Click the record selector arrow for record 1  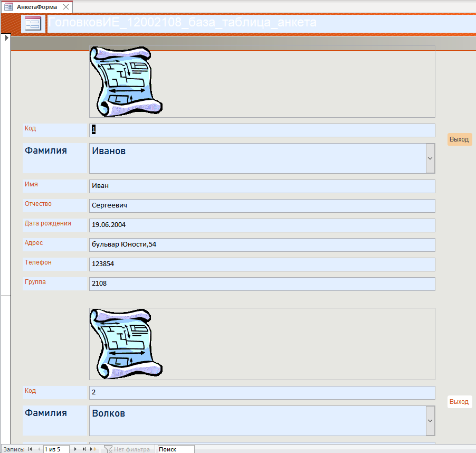pyautogui.click(x=6, y=38)
